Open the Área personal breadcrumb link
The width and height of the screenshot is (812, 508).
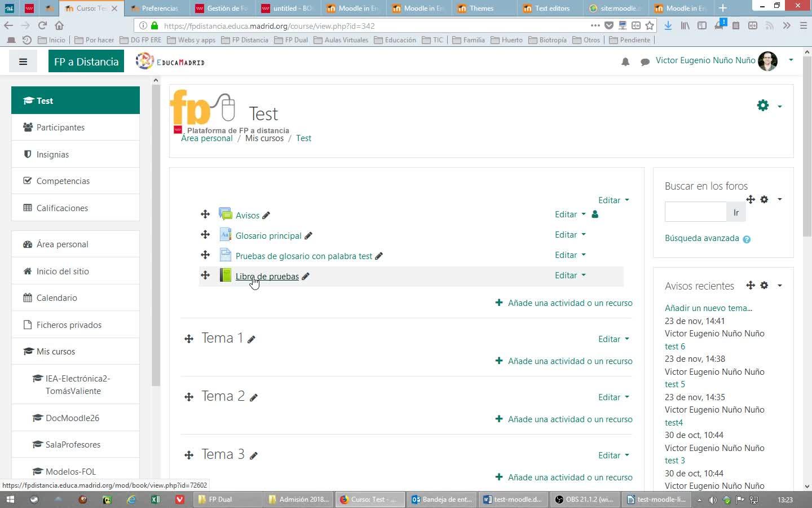tap(207, 138)
